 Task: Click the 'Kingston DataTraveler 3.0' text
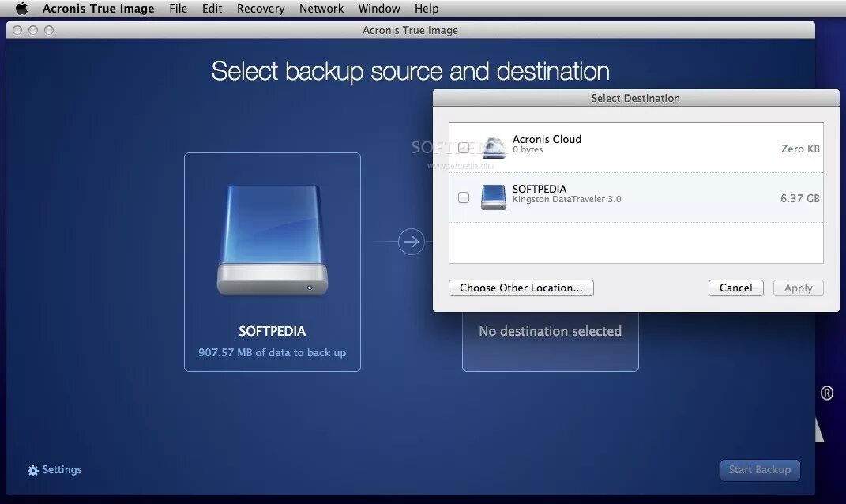point(566,199)
